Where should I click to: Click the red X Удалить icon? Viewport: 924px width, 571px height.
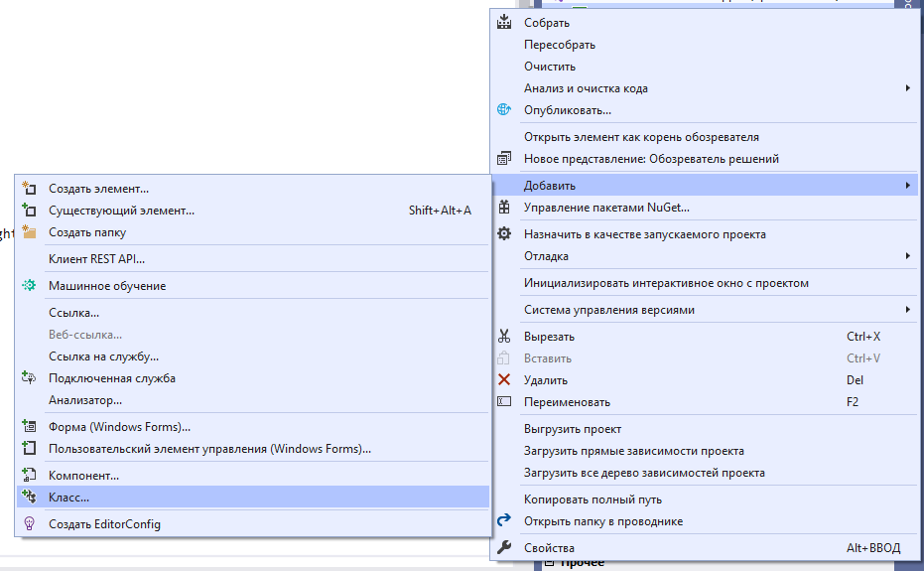(x=504, y=380)
